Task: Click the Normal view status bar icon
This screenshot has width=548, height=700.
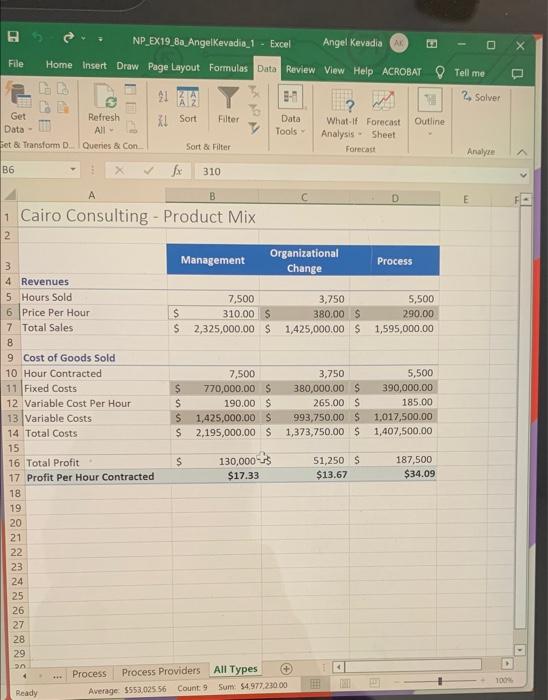Action: 315,684
